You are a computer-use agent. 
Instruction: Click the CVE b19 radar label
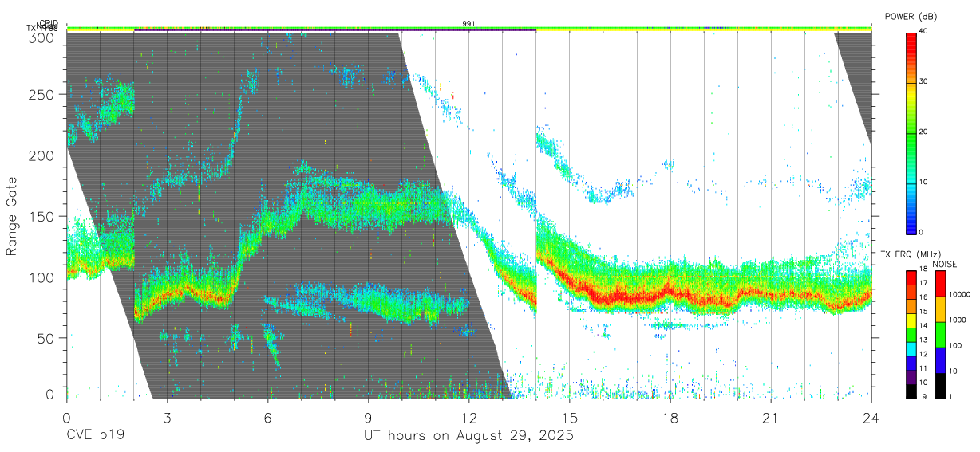[x=95, y=436]
